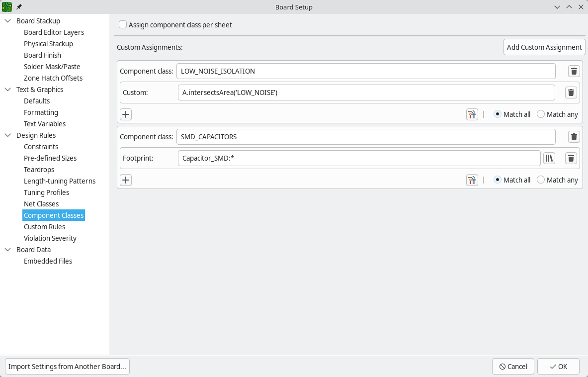Select Match all for SMD_CAPACITORS
This screenshot has width=588, height=377.
click(x=497, y=180)
